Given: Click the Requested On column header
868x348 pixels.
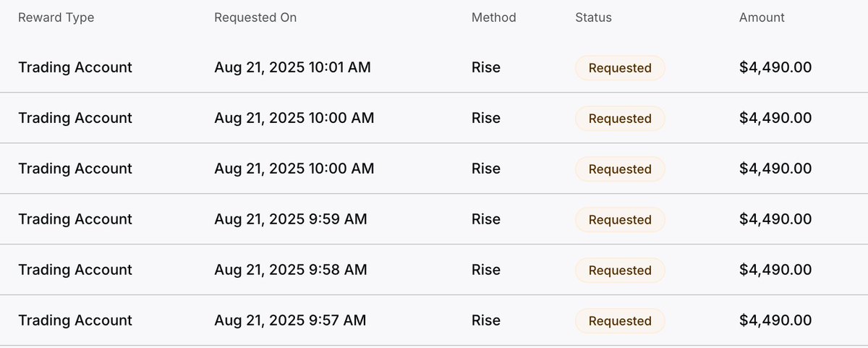Looking at the screenshot, I should [x=255, y=17].
